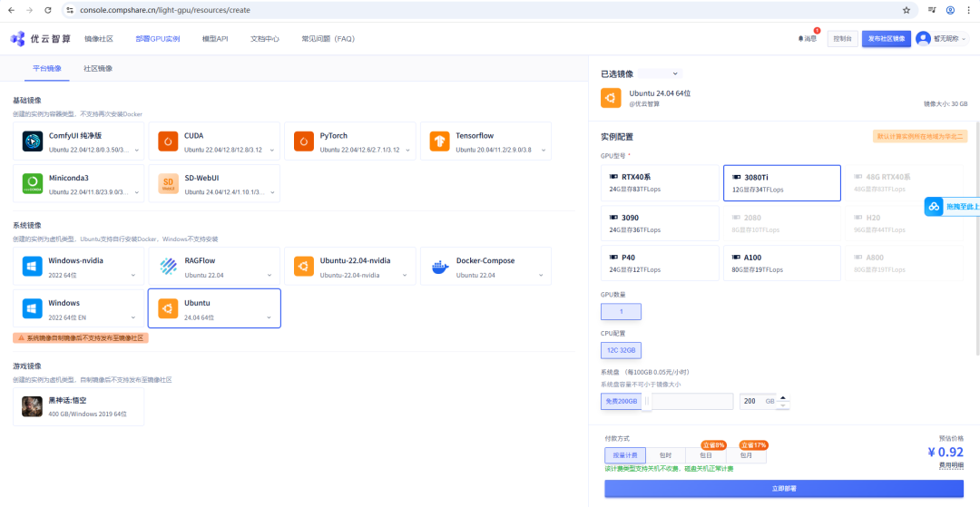
Task: Click the browser forward arrow
Action: (30, 10)
